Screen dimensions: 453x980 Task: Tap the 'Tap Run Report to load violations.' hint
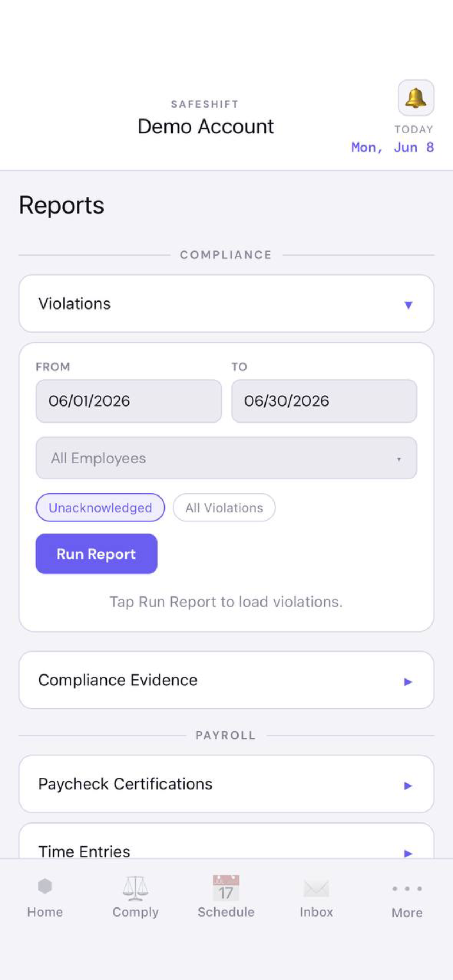226,602
